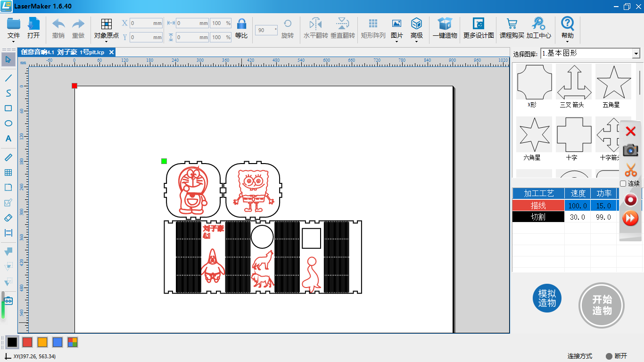
Task: Click the machine tool at sidebar bottom
Action: point(8,300)
